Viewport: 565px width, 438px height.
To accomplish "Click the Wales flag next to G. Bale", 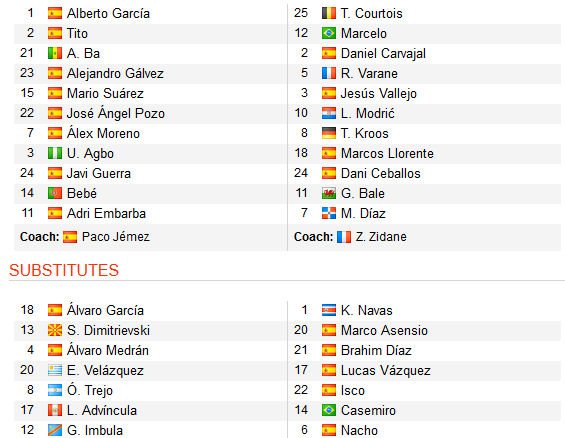I will point(329,193).
